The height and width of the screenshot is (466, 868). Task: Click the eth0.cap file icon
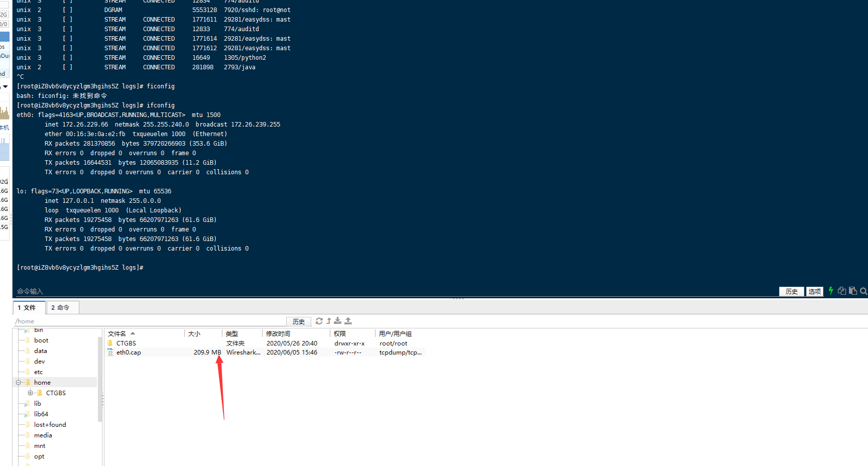pos(110,353)
